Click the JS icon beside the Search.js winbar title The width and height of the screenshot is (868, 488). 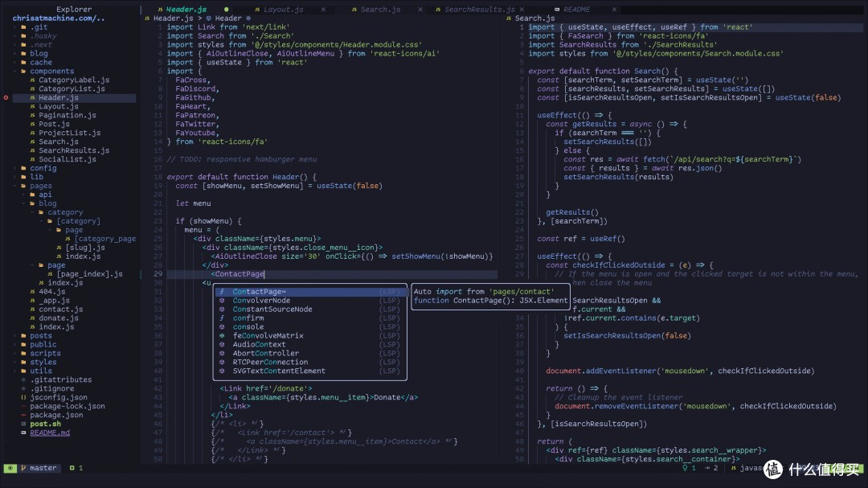(509, 18)
